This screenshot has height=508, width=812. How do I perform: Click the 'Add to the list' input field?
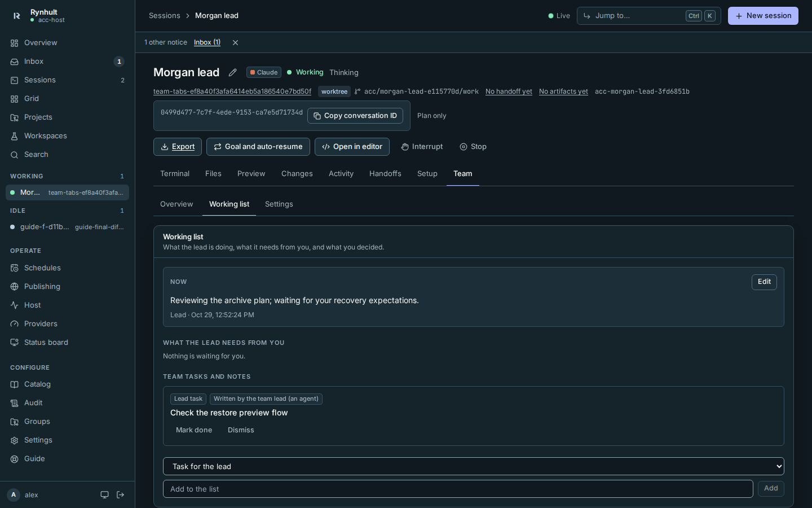point(458,489)
